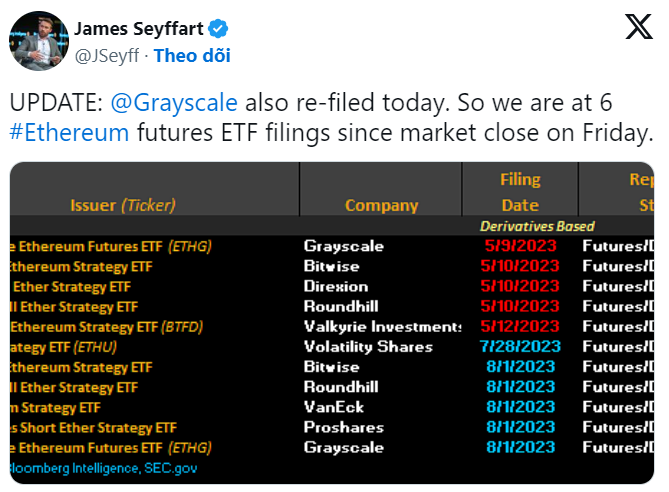
Task: Click the 5/12/2023 filing date
Action: click(x=520, y=326)
